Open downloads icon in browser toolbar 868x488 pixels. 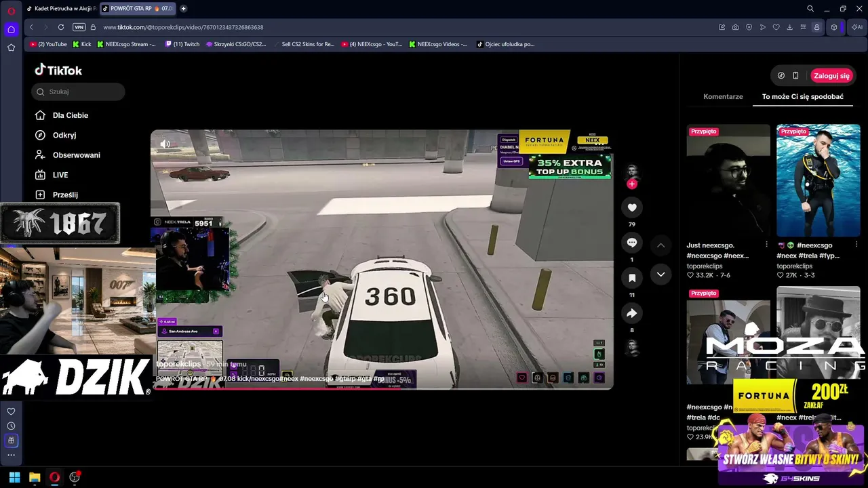(x=789, y=27)
